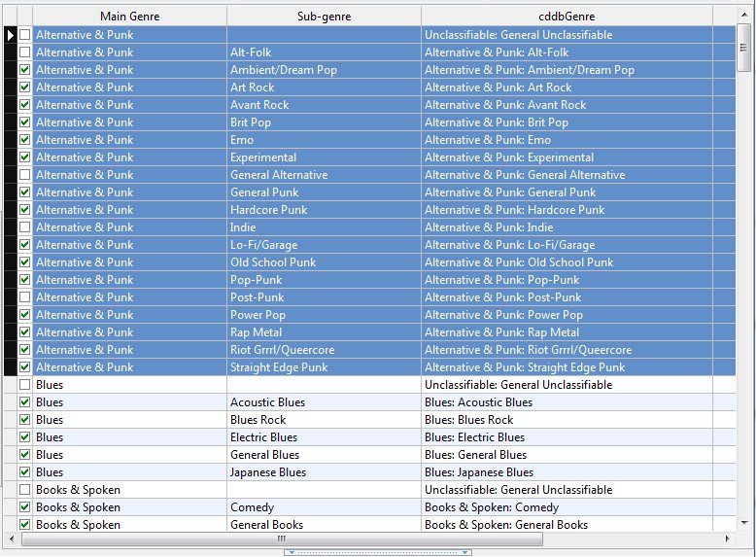Select 'Books & Spoken: Comedy' cddbGenre cell
Viewport: 756px width, 557px height.
(x=567, y=507)
